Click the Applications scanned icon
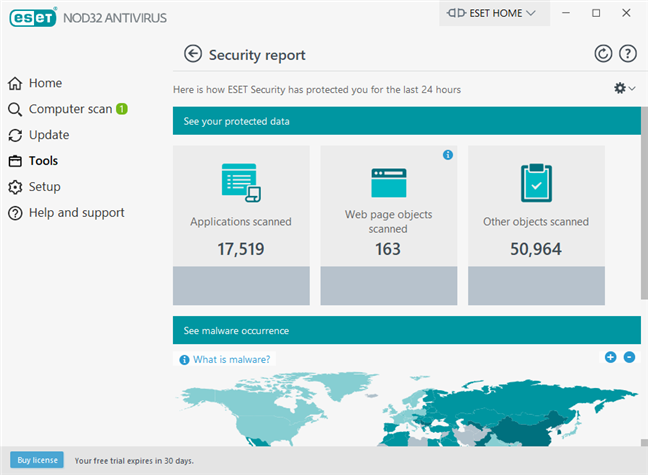This screenshot has width=648, height=475. click(241, 182)
